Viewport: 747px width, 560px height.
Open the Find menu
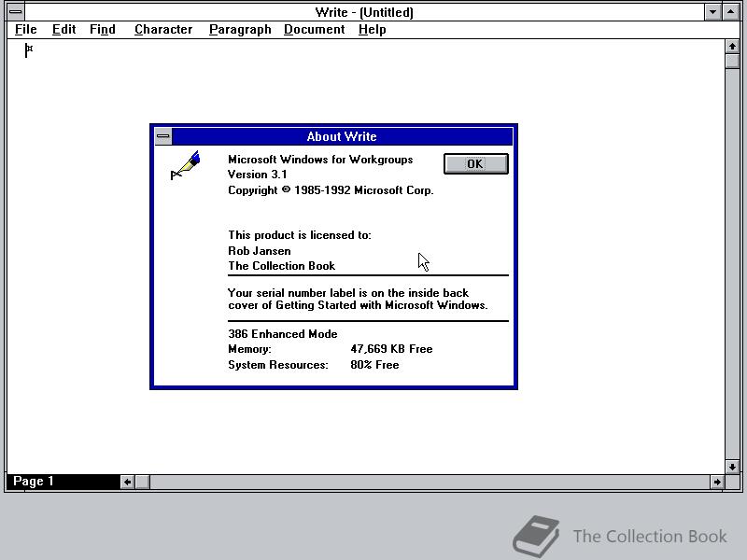point(103,30)
